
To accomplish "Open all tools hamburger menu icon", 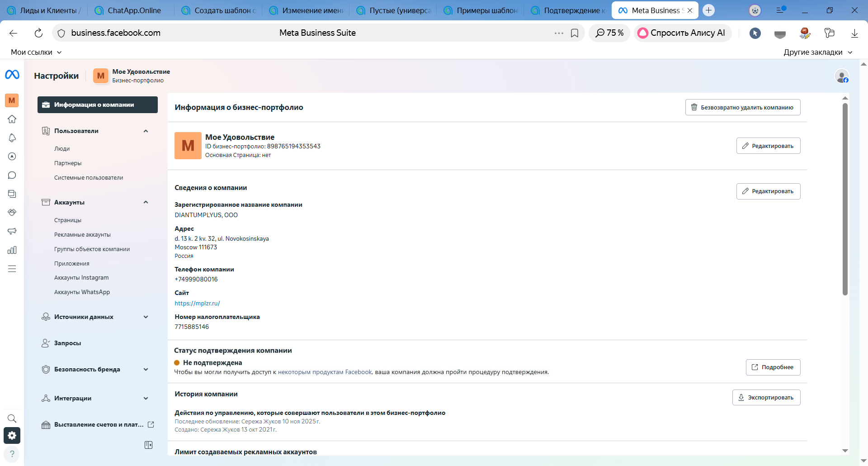I will 12,269.
